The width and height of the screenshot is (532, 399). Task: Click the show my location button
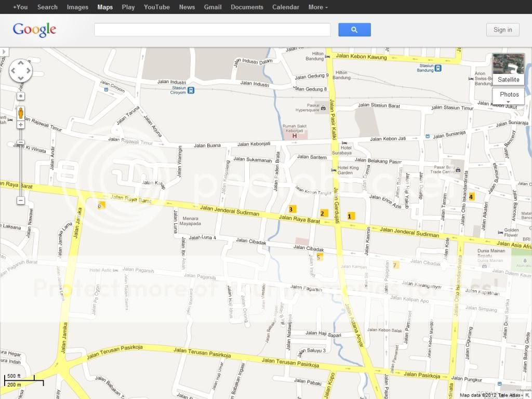21,96
